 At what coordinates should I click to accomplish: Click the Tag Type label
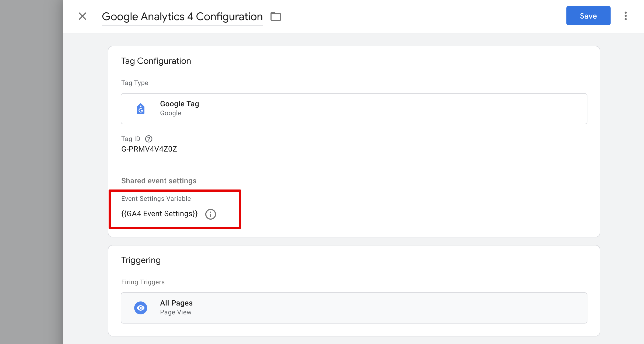coord(135,83)
